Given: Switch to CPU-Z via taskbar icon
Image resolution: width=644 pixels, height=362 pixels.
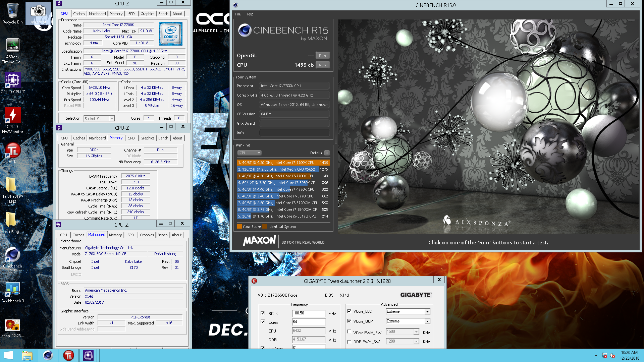Looking at the screenshot, I should [88, 355].
